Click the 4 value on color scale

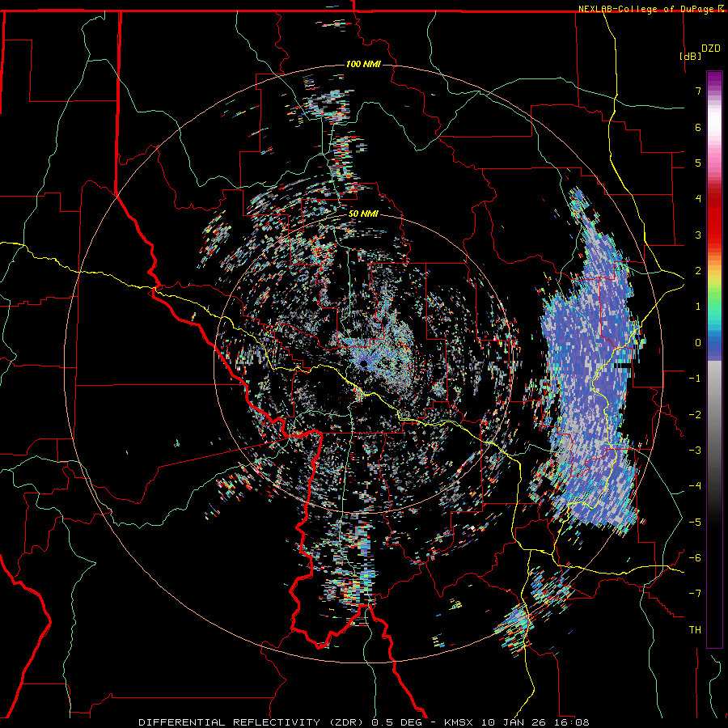pos(698,199)
